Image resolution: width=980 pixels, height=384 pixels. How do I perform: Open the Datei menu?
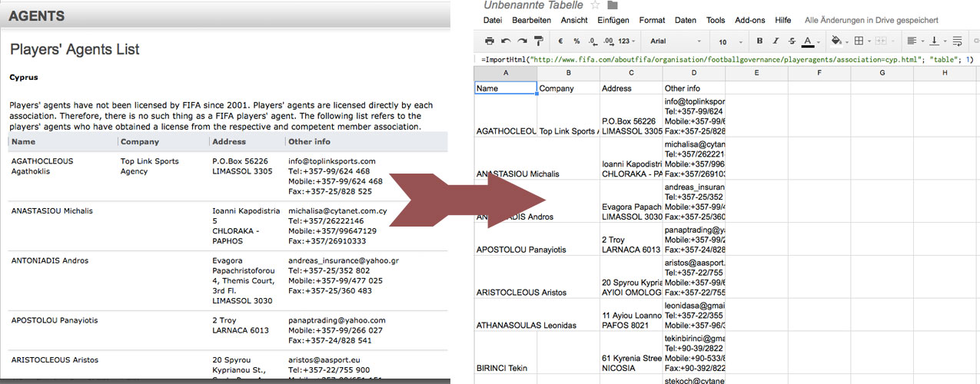coord(493,20)
